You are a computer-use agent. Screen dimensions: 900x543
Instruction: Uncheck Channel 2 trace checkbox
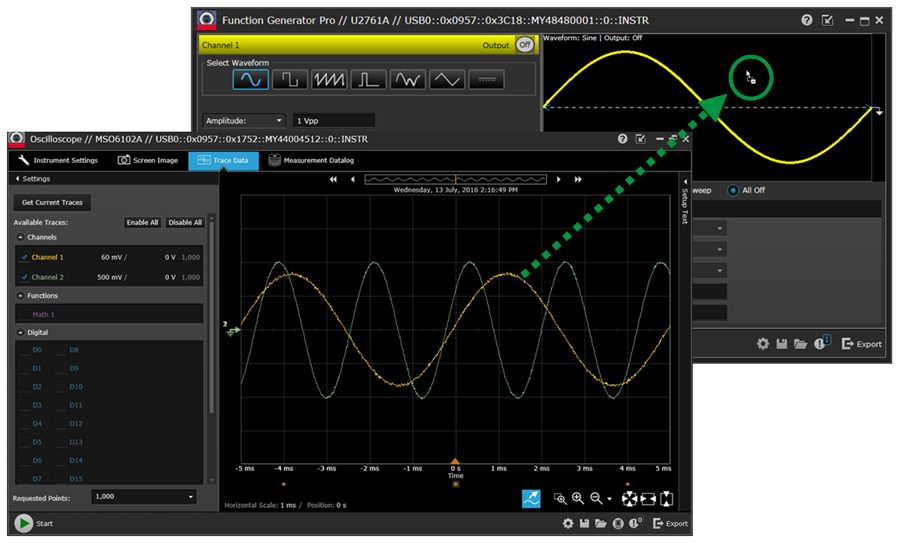(x=25, y=277)
